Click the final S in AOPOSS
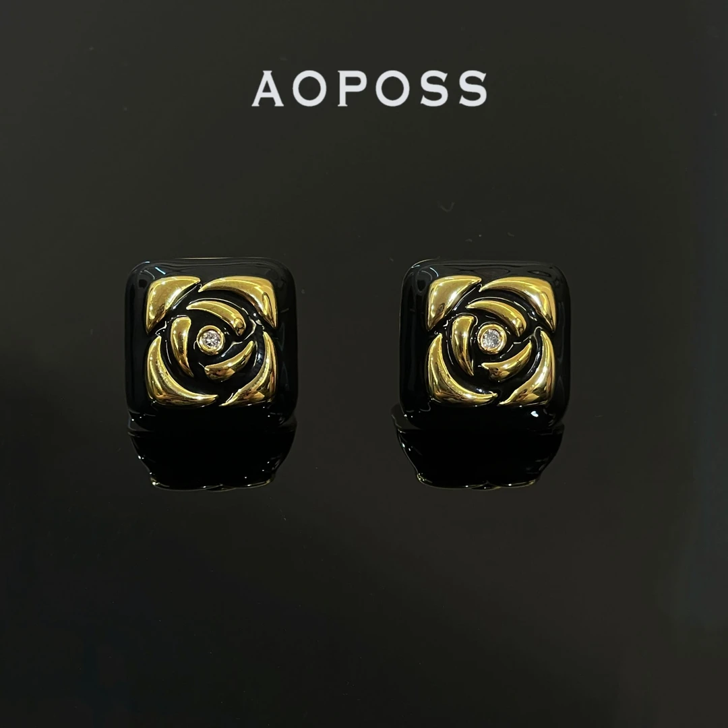Image resolution: width=728 pixels, height=728 pixels. [473, 89]
